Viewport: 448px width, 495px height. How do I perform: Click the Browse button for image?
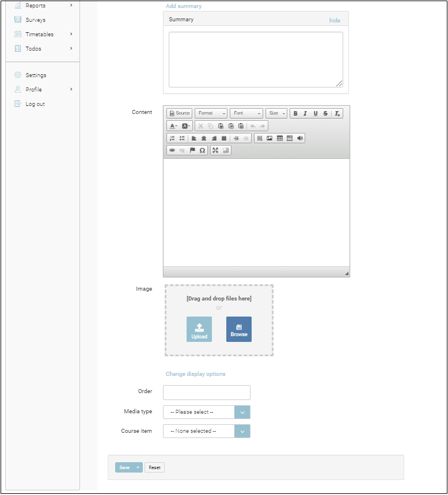(x=238, y=329)
